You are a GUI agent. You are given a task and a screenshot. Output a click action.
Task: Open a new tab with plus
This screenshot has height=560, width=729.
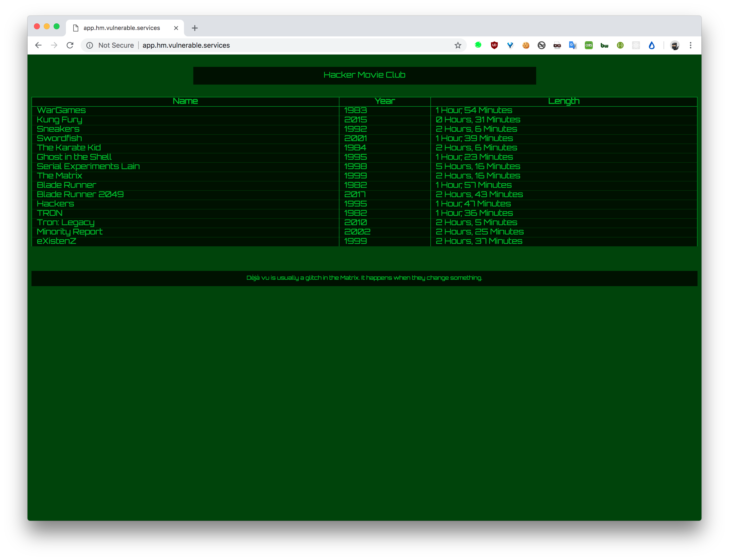tap(195, 28)
